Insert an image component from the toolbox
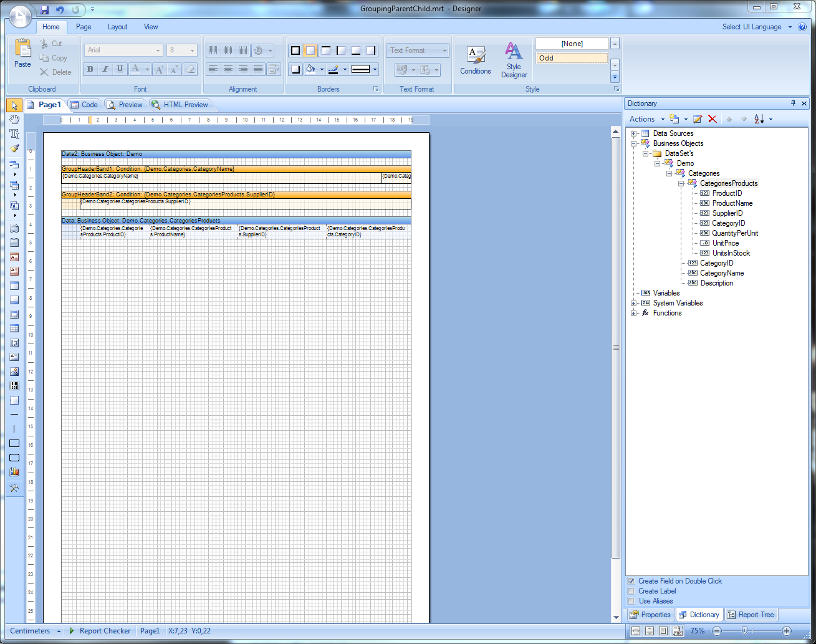Screen dimensions: 816x644 click(14, 372)
